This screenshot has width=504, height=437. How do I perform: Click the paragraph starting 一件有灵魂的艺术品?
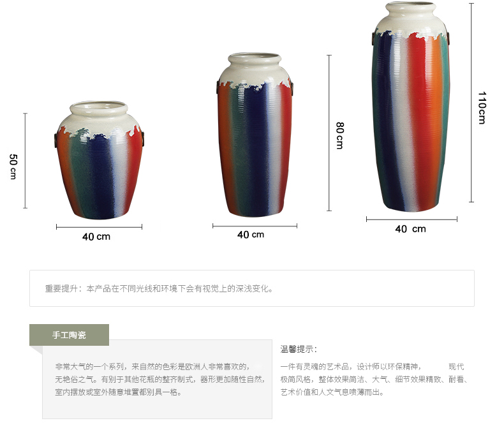pyautogui.click(x=374, y=379)
